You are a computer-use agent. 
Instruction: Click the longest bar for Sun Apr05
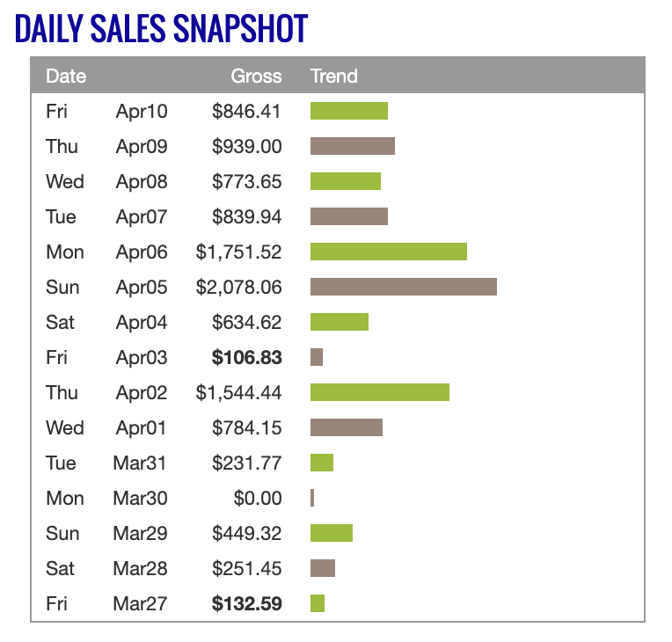click(x=403, y=287)
